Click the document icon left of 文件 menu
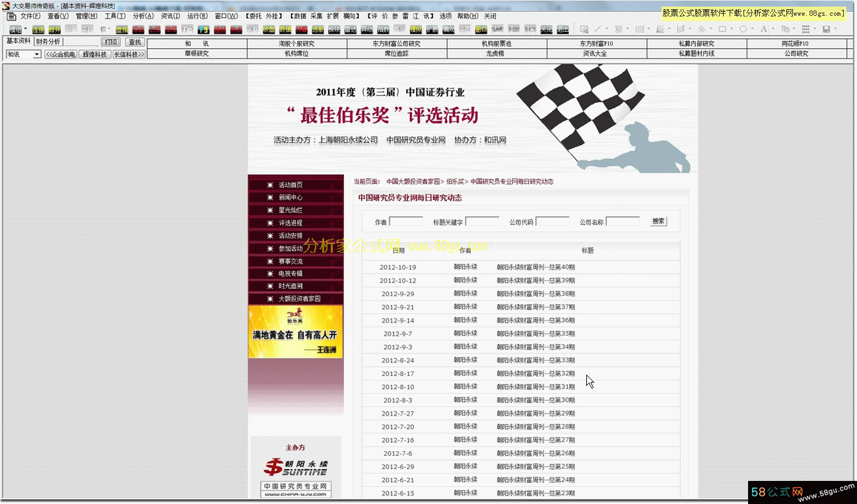857x504 pixels. pyautogui.click(x=11, y=16)
